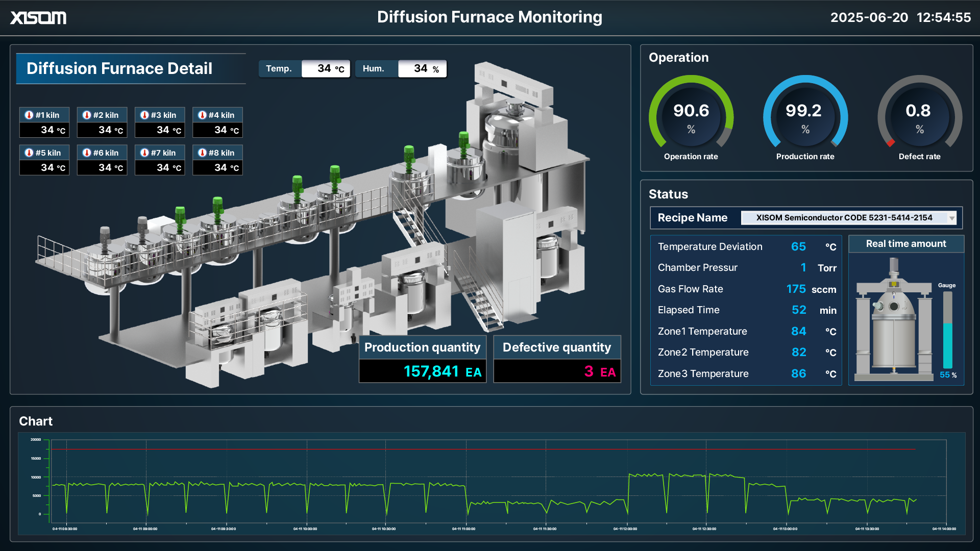Click the XISOM logo
Screen dimensions: 980x551
(x=38, y=17)
